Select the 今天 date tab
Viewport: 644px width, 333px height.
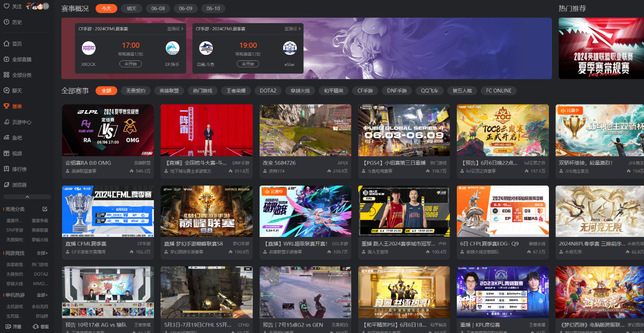tap(106, 9)
